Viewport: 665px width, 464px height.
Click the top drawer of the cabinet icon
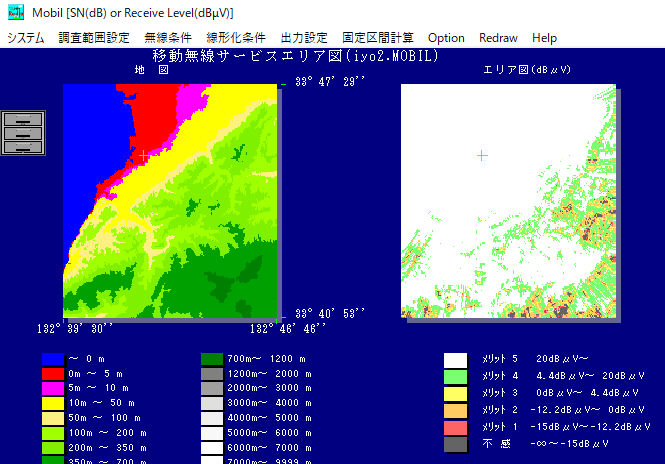pos(24,119)
